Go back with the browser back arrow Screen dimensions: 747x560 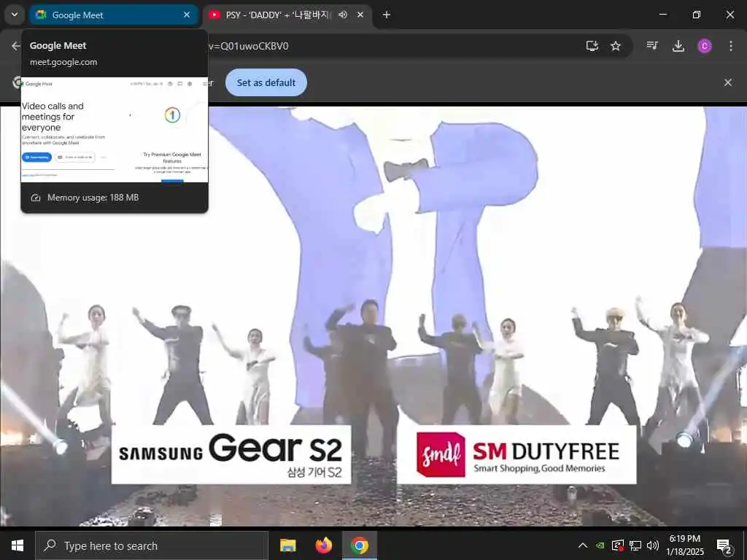[16, 46]
